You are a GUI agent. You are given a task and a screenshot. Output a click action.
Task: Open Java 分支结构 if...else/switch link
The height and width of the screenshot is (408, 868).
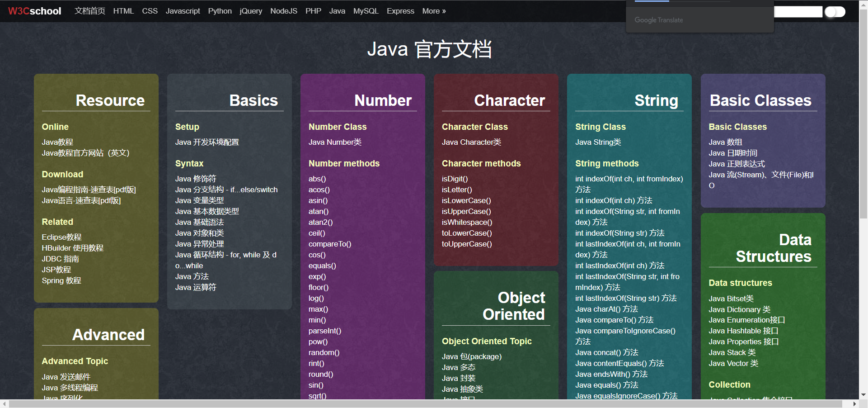point(226,190)
